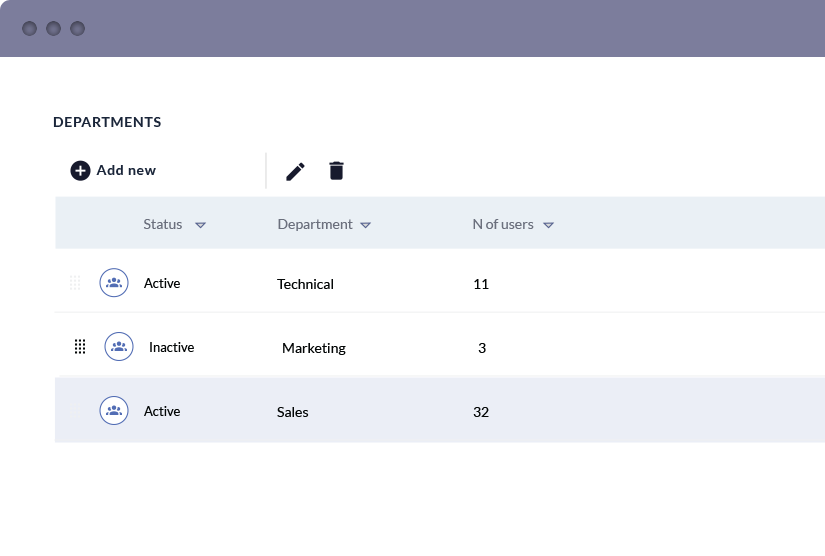Image resolution: width=825 pixels, height=556 pixels.
Task: Click the Inactive status of Marketing
Action: [172, 347]
